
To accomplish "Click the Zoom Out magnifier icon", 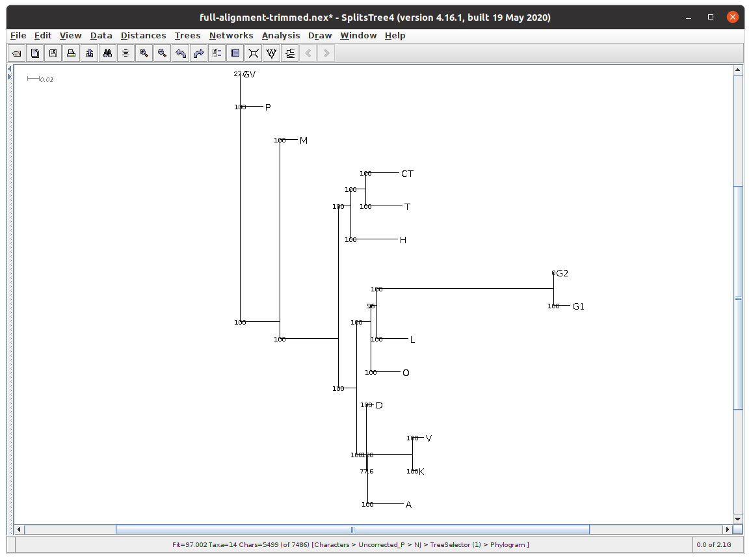I will click(x=163, y=53).
